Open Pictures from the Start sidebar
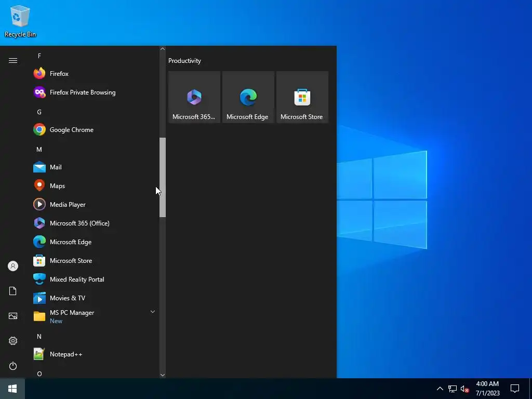The height and width of the screenshot is (399, 532). [x=13, y=316]
